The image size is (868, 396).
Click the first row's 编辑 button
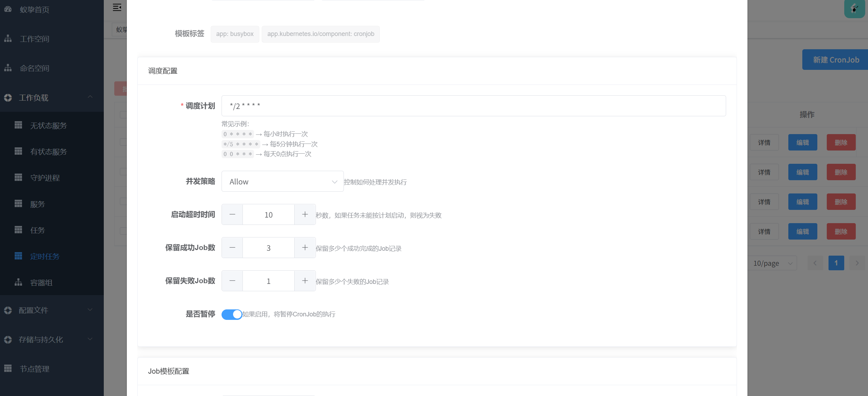pos(802,142)
